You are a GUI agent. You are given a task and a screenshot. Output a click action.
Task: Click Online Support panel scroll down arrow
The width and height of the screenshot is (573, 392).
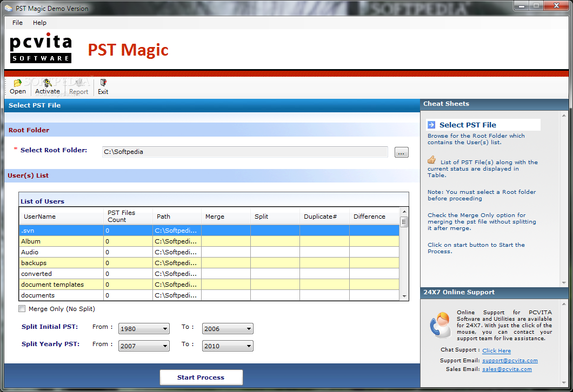[563, 382]
